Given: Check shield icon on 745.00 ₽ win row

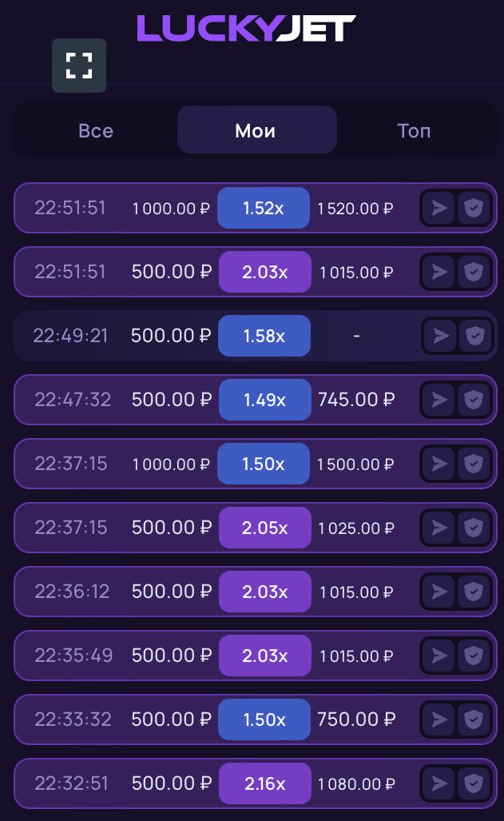Looking at the screenshot, I should 474,400.
